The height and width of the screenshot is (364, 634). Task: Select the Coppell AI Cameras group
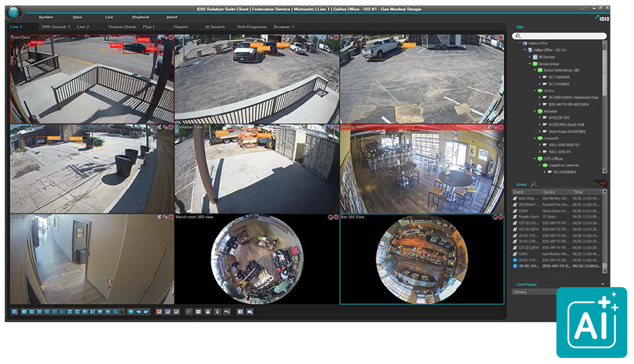click(x=564, y=166)
